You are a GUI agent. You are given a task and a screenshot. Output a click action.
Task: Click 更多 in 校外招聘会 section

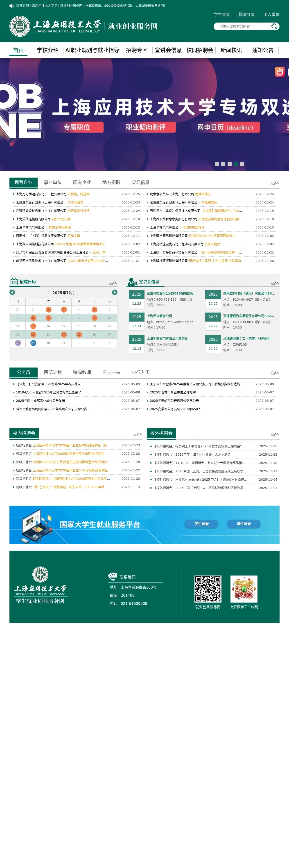tap(275, 434)
